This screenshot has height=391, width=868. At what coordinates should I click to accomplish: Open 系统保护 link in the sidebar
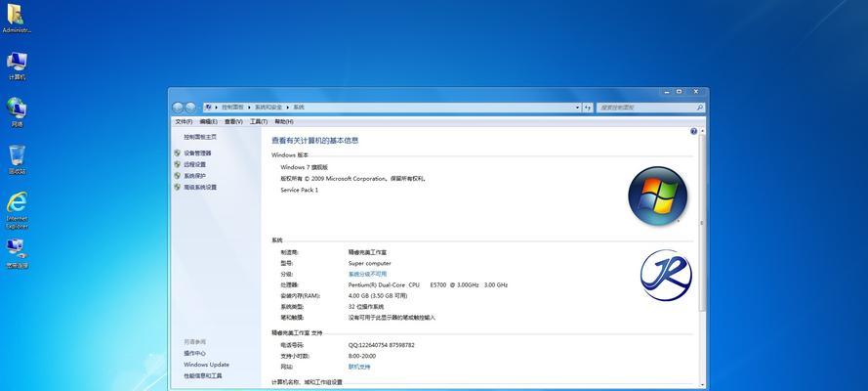(x=195, y=176)
